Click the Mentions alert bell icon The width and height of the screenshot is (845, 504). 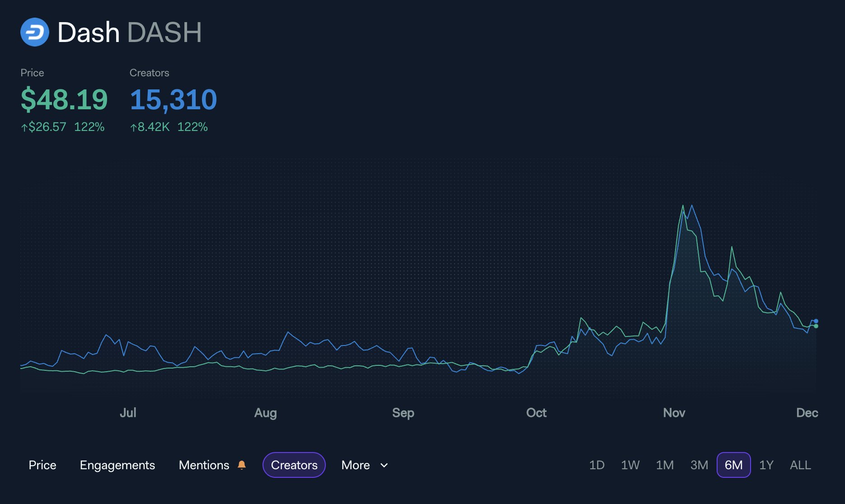[242, 465]
